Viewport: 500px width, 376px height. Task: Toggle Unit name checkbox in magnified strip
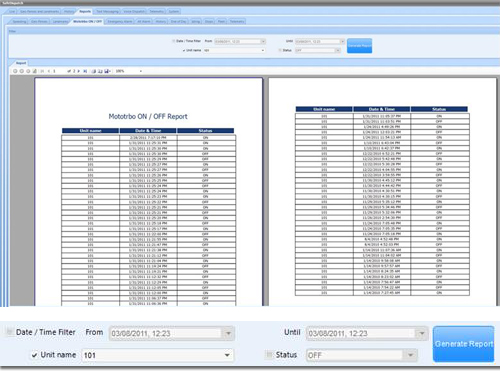pyautogui.click(x=34, y=355)
